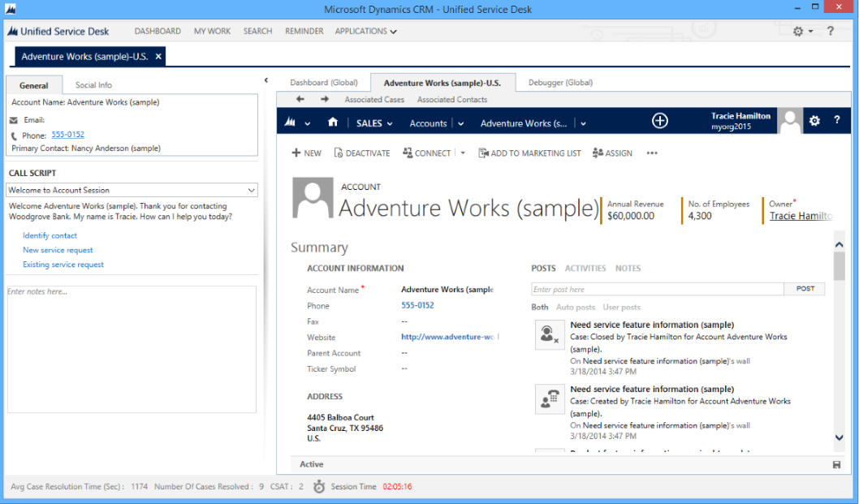Open the Connect command icon

(x=406, y=153)
